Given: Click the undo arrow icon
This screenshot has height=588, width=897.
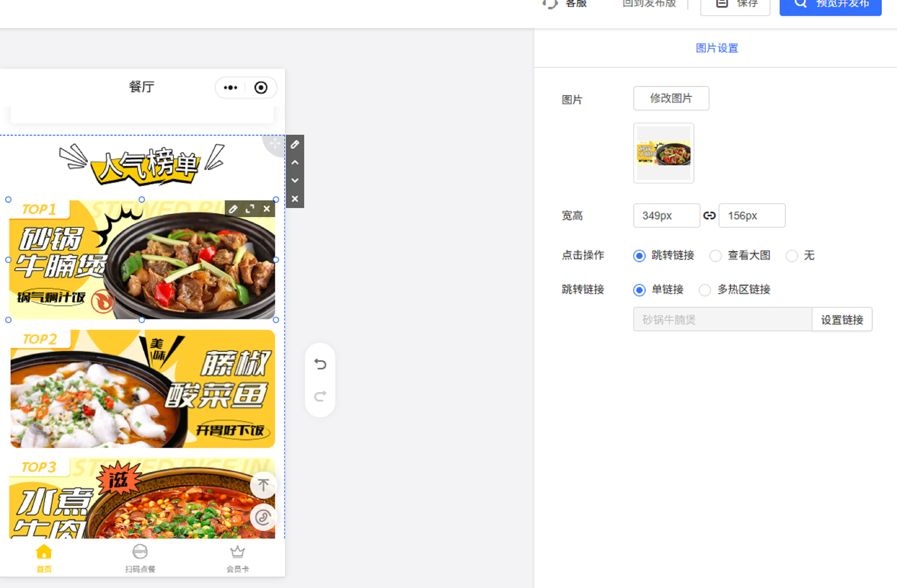Looking at the screenshot, I should (x=320, y=364).
